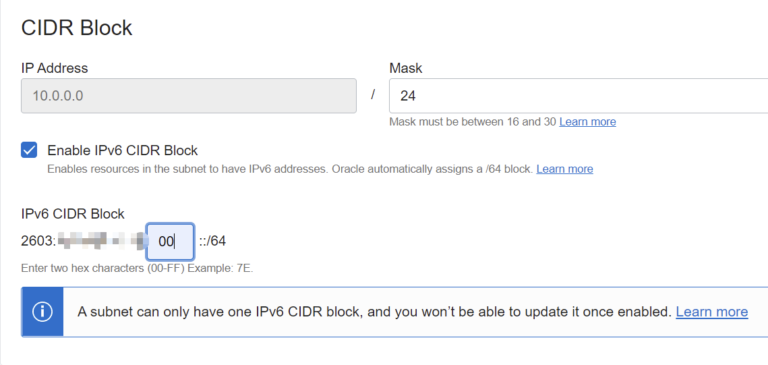This screenshot has height=365, width=768.
Task: Click the CIDR Block section heading
Action: point(76,28)
